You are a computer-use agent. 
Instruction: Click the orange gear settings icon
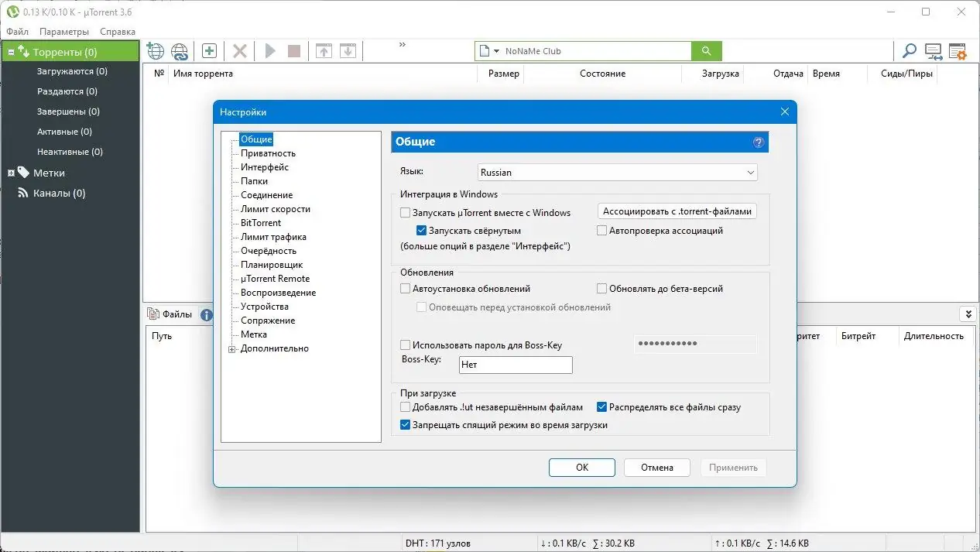tap(958, 51)
